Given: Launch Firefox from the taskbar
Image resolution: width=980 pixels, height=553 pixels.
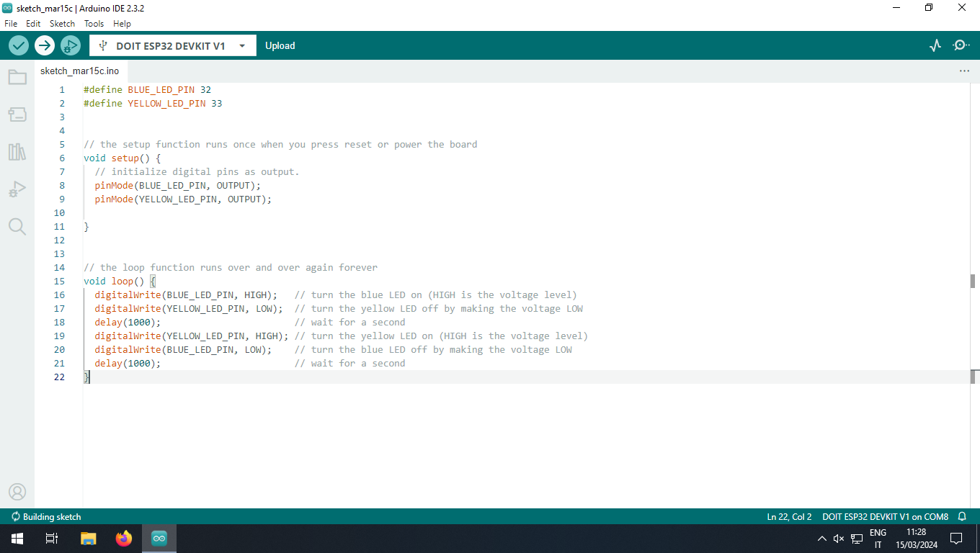Looking at the screenshot, I should [x=124, y=539].
